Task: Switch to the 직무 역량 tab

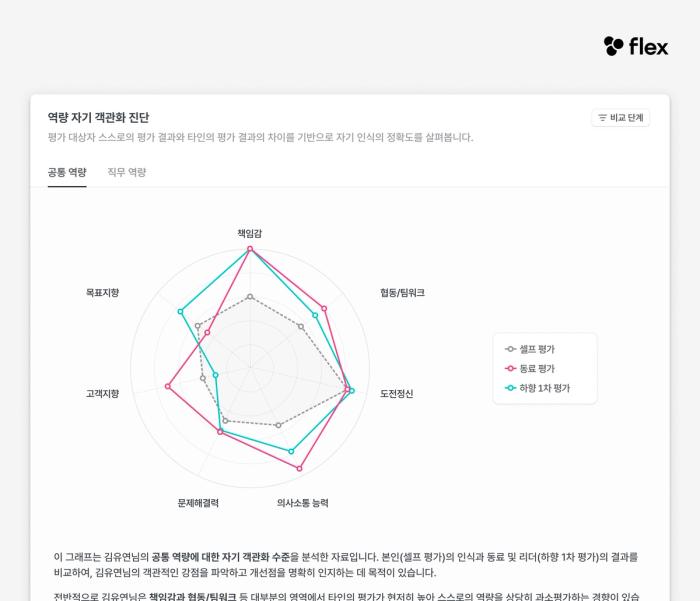Action: [127, 172]
